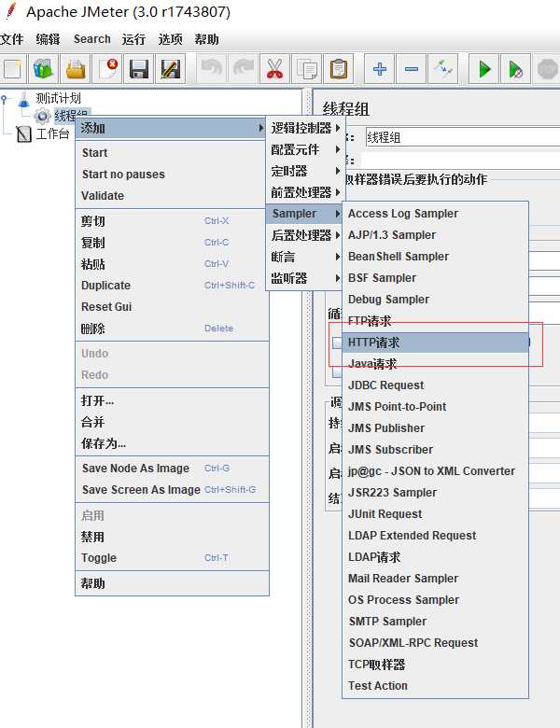Choose Save Node As Image

tap(172, 468)
